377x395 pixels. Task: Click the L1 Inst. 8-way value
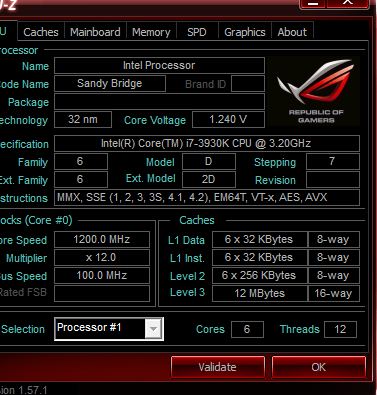pos(334,257)
